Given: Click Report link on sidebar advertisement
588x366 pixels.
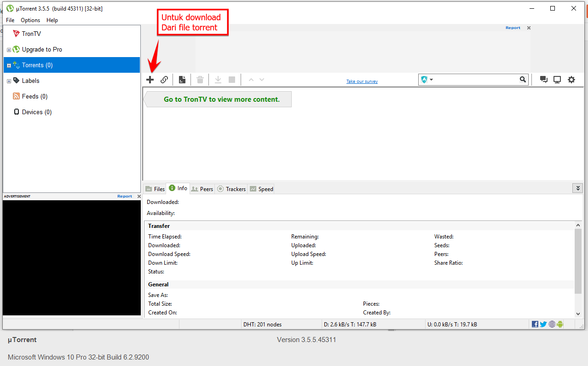Looking at the screenshot, I should tap(125, 196).
